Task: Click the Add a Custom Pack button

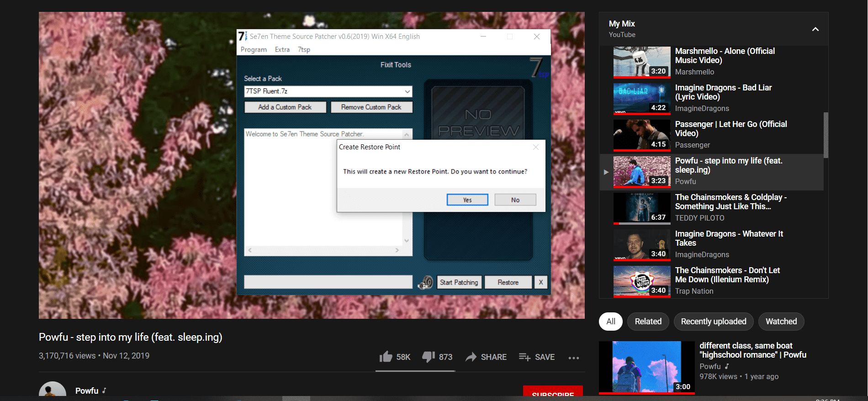Action: 285,107
